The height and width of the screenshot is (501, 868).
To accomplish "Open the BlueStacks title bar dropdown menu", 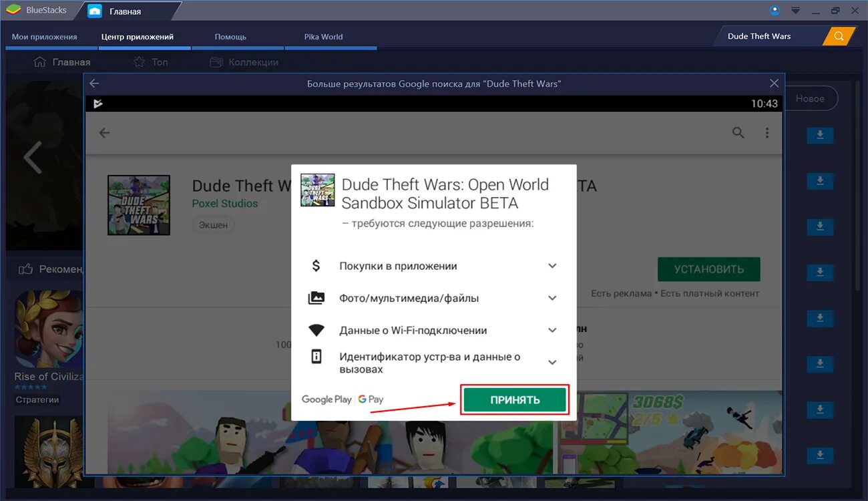I will point(795,11).
